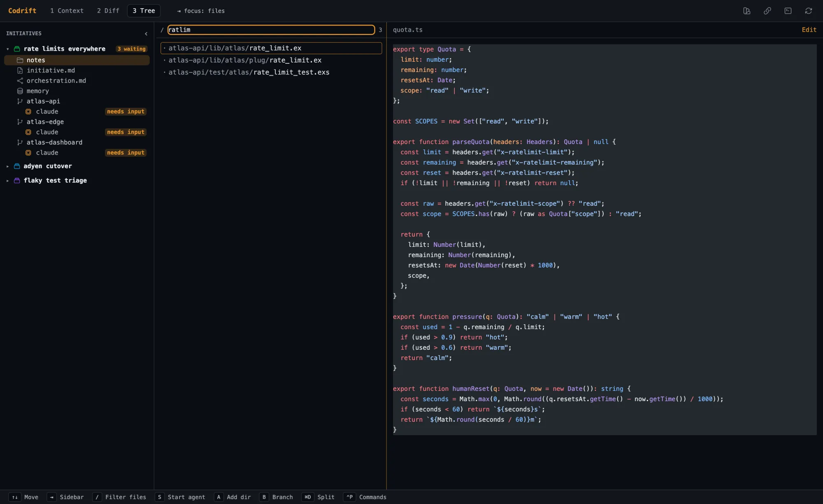
Task: Collapse the Initiatives sidebar with the chevron
Action: 146,34
